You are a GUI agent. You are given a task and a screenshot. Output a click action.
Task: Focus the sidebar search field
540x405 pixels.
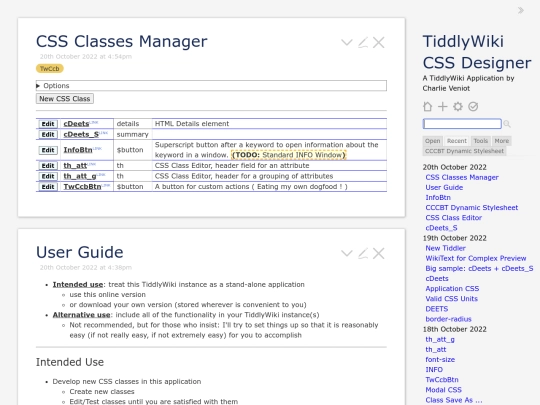pos(462,124)
